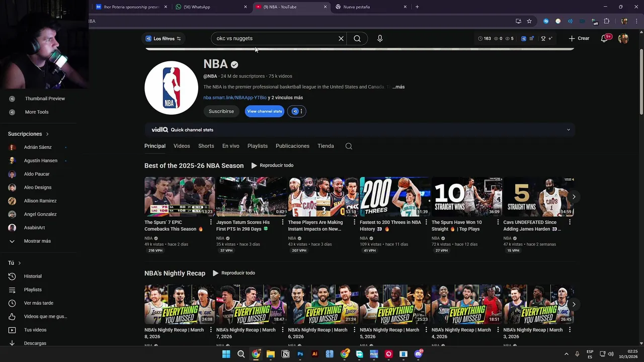This screenshot has width=644, height=362.
Task: Bookmark this page with the star icon
Action: click(x=529, y=21)
